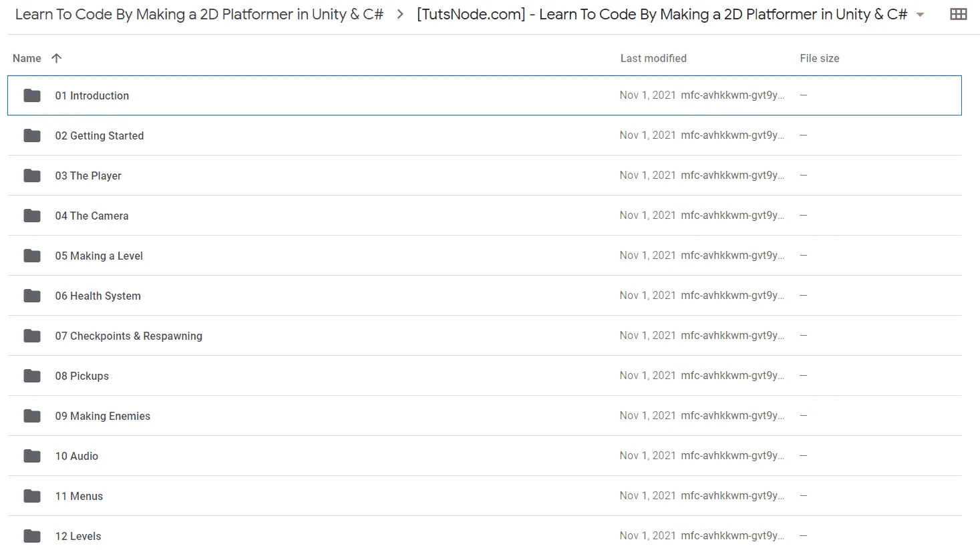Select the 07 Checkpoints & Respawning folder name

tap(128, 336)
